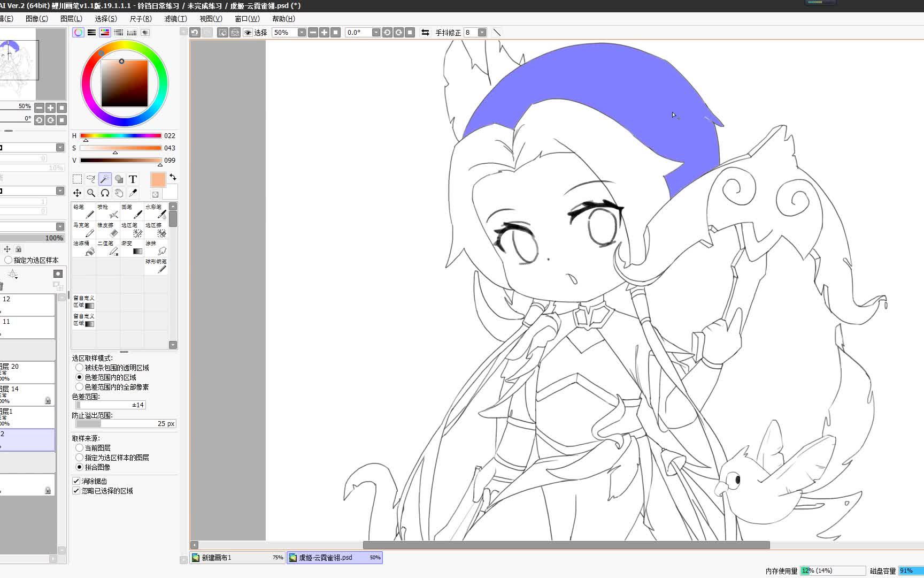
Task: Open the 手抖修正 stabilizer dropdown
Action: coord(482,33)
